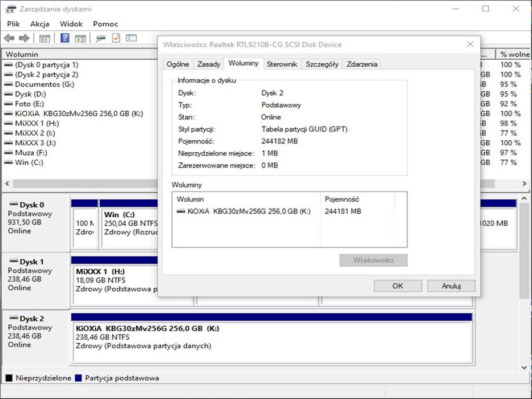Screen dimensions: 532x399
Task: Click the drive icon next to Foto (E:)
Action: click(9, 104)
